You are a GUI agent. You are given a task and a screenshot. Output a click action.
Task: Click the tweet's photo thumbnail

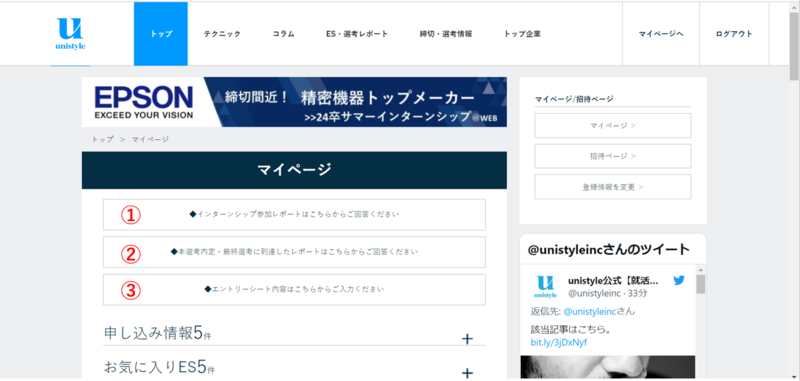(608, 368)
